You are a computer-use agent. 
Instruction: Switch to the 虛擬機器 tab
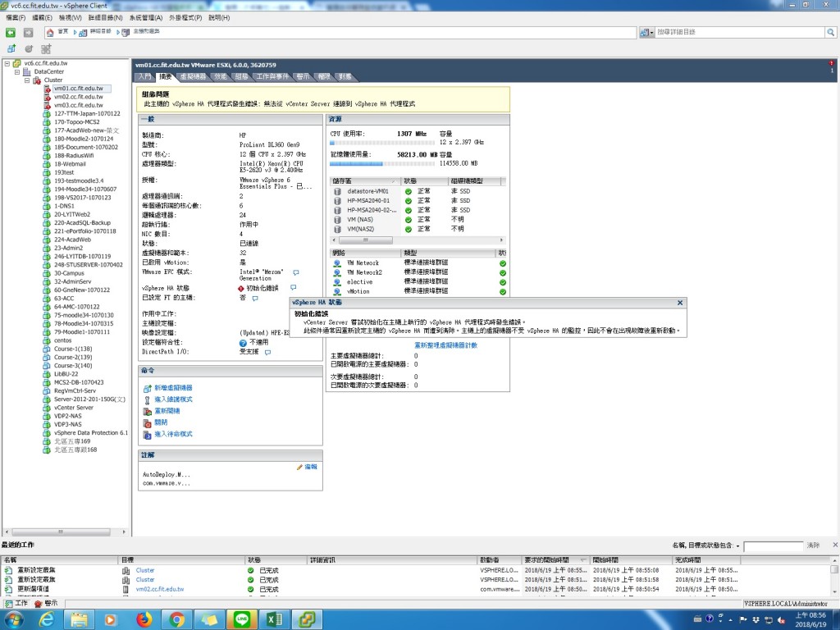[193, 76]
